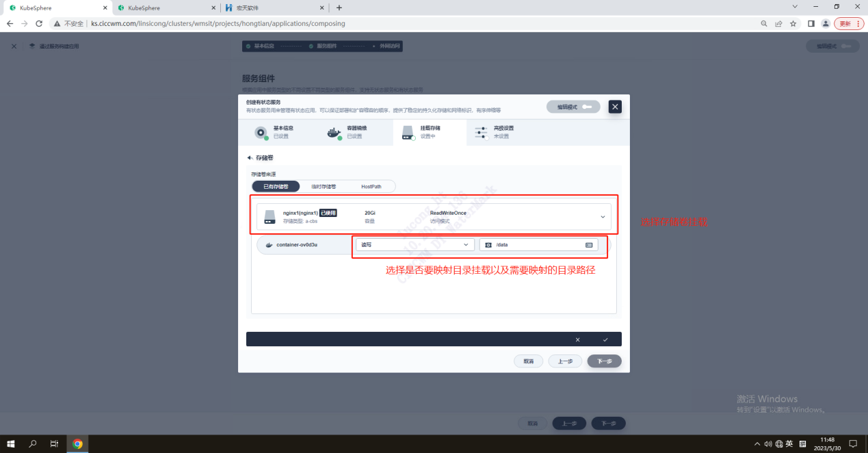The image size is (868, 453).
Task: Open the tab search chevron
Action: (795, 6)
